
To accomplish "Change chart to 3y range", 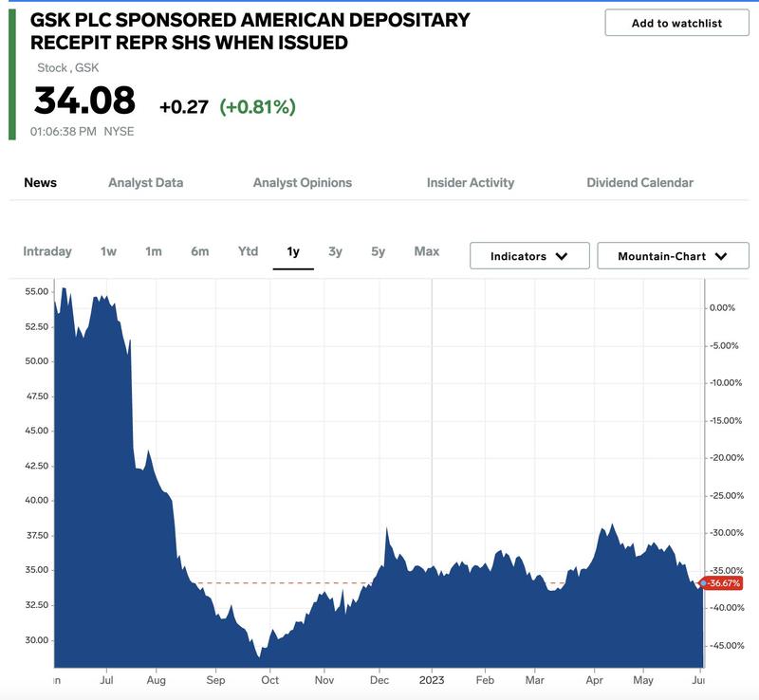I will [335, 251].
